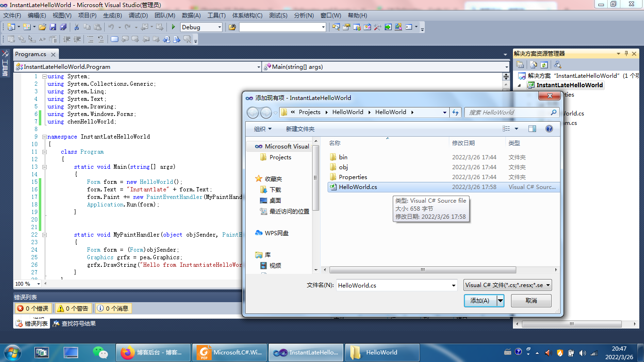Viewport: 644px width, 362px height.
Task: Toggle the 0 个警告 warnings filter
Action: 73,308
